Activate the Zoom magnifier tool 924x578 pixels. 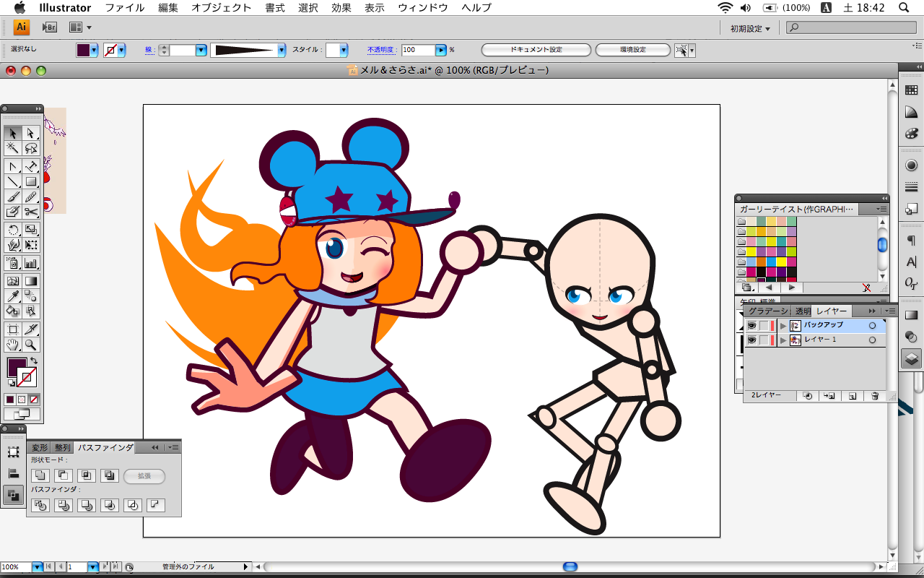pos(31,345)
